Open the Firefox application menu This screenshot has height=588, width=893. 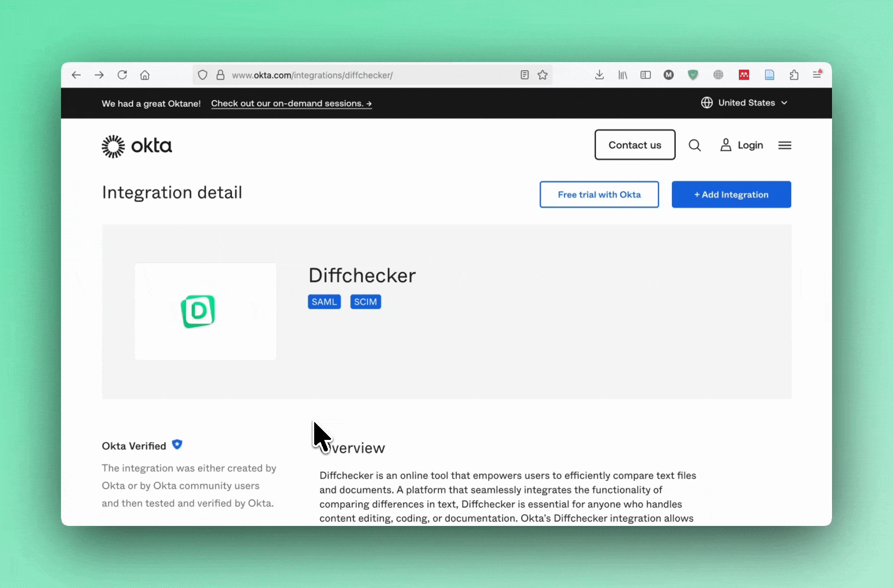817,75
